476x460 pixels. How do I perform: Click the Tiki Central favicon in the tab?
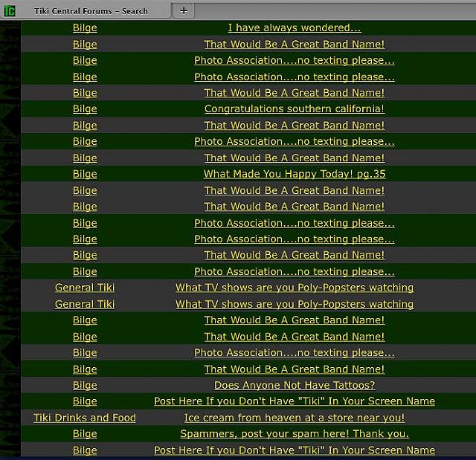(x=10, y=10)
